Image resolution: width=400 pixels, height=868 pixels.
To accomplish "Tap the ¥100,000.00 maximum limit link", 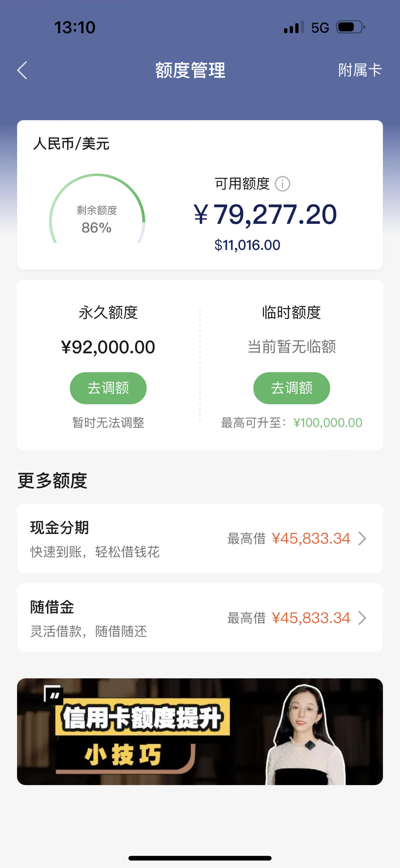I will (328, 422).
